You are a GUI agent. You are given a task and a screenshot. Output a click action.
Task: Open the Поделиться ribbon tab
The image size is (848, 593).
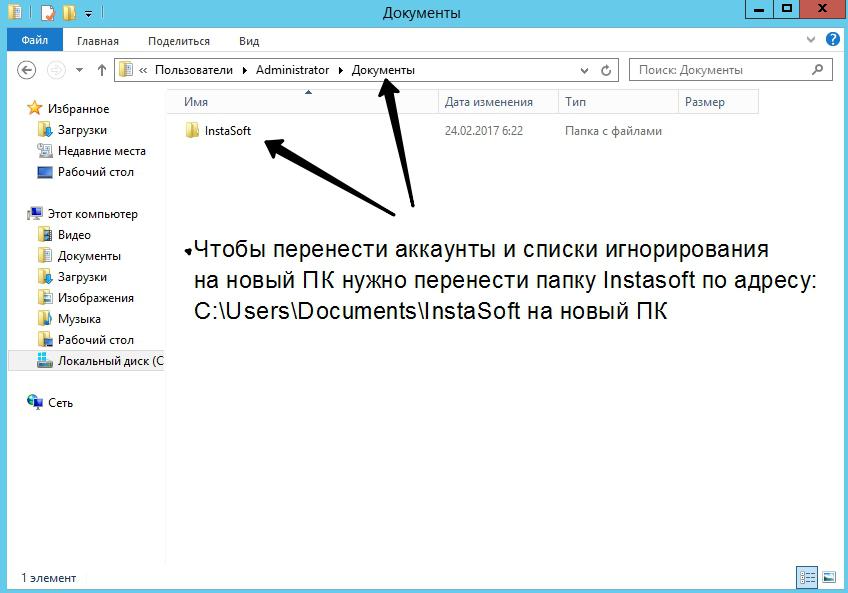point(179,41)
